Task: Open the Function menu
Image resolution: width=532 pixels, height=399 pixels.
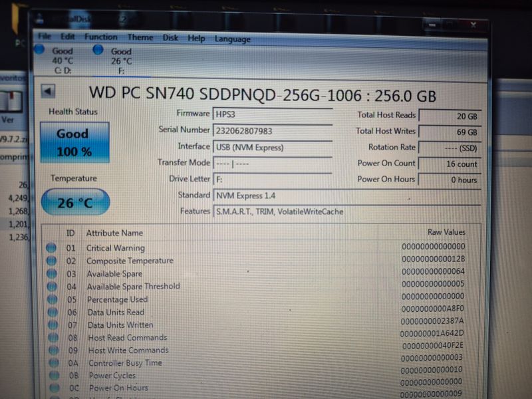Action: click(101, 37)
